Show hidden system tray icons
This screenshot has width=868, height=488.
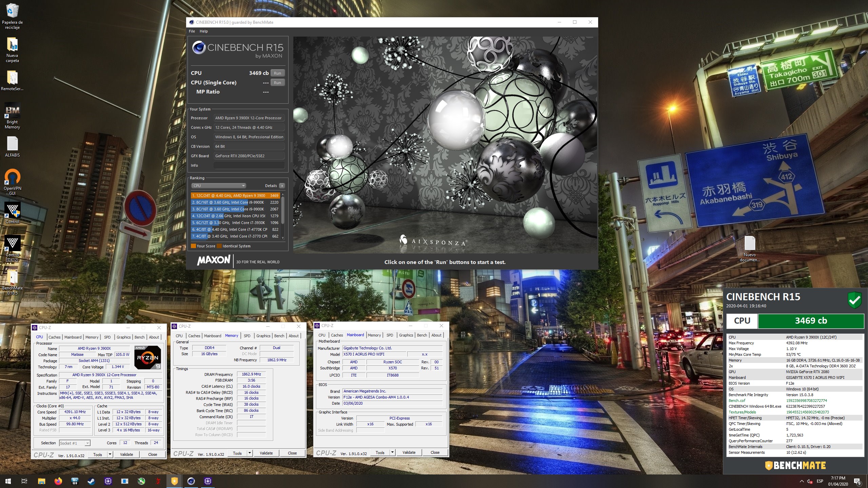click(x=802, y=481)
